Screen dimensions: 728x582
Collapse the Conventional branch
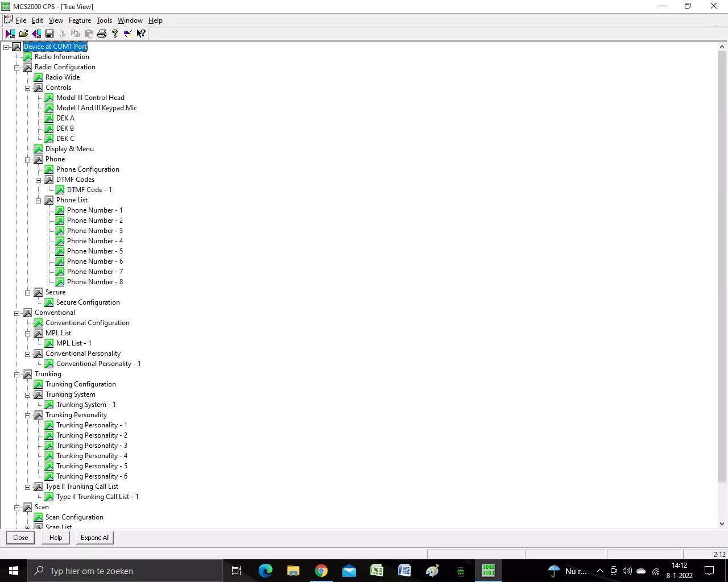[17, 313]
